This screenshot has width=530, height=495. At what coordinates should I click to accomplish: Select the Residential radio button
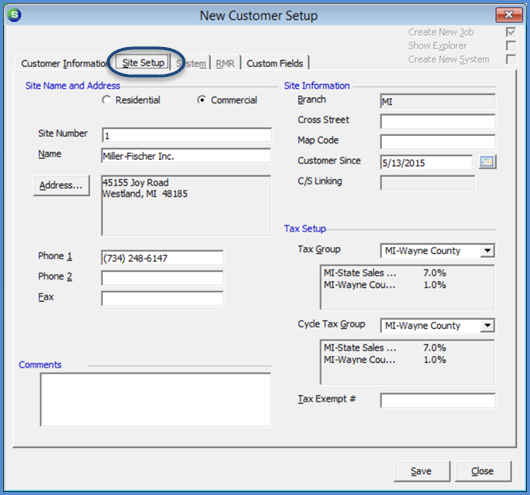pos(106,100)
